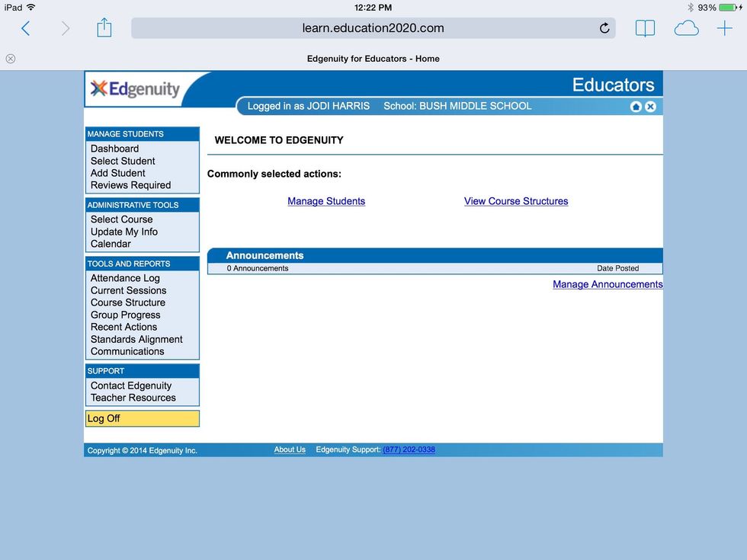Choose Select Course in Administrative Tools
The height and width of the screenshot is (560, 747).
121,219
